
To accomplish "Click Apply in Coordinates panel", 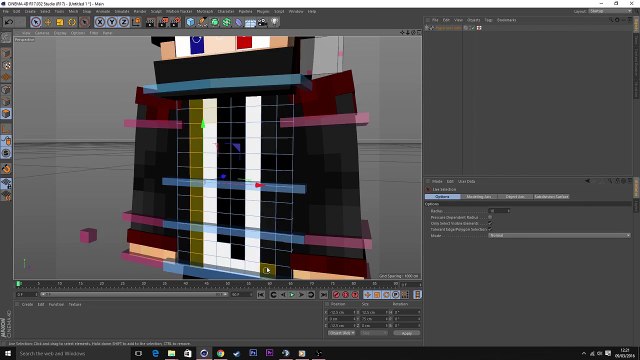I will (407, 333).
